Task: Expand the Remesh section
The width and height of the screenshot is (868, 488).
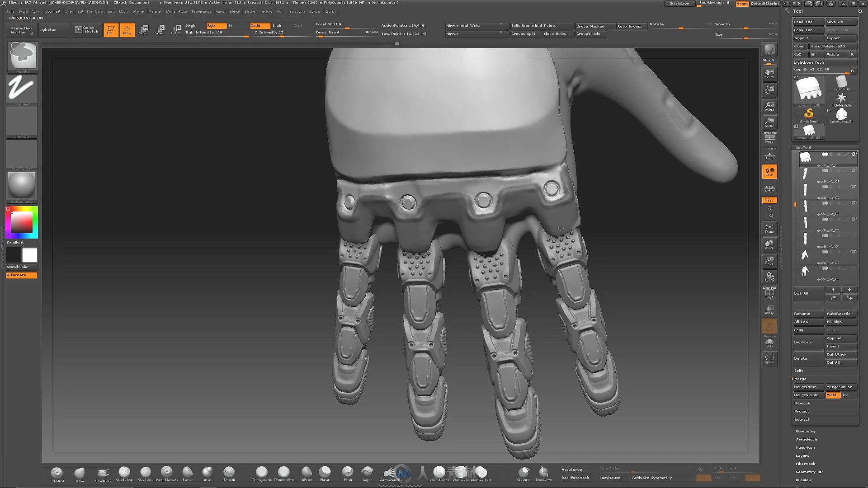Action: 802,403
